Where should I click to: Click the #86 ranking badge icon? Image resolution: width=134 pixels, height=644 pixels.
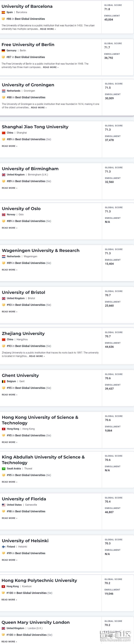[x=3, y=19]
